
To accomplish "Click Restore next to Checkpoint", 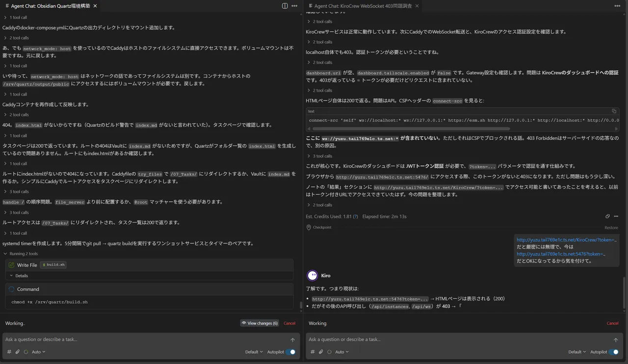I will 611,228.
